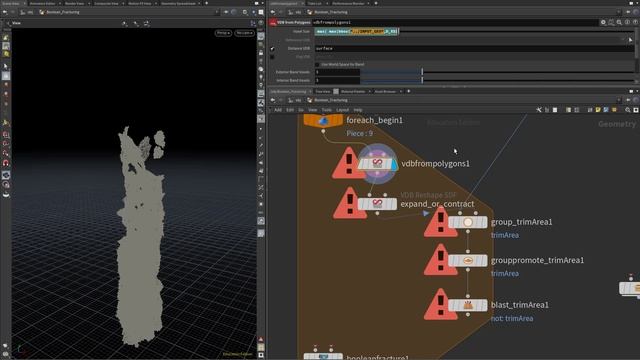
Task: Click the warning triangle beside blast_trimArea1
Action: pos(440,304)
